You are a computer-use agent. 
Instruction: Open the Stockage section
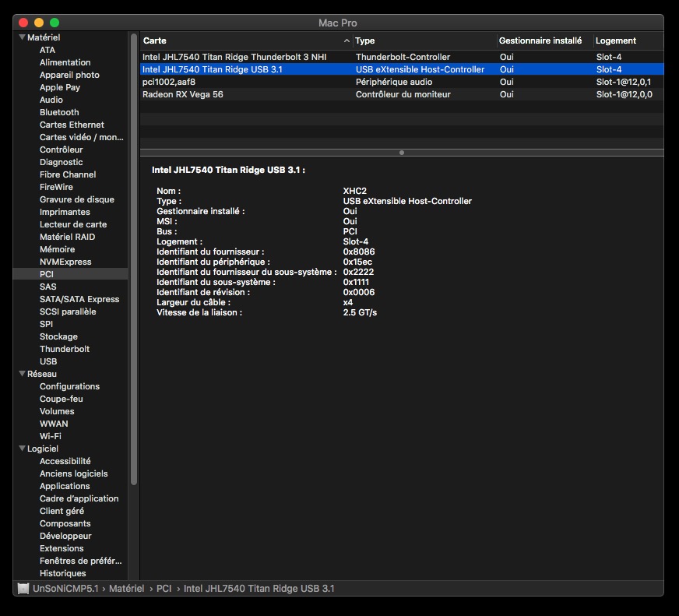pos(58,336)
